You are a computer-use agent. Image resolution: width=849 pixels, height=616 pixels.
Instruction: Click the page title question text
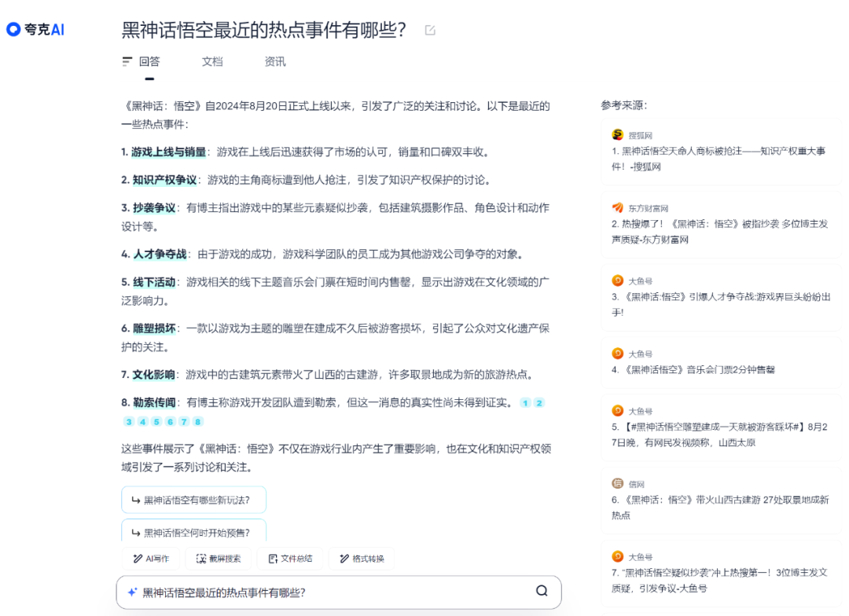pyautogui.click(x=263, y=30)
